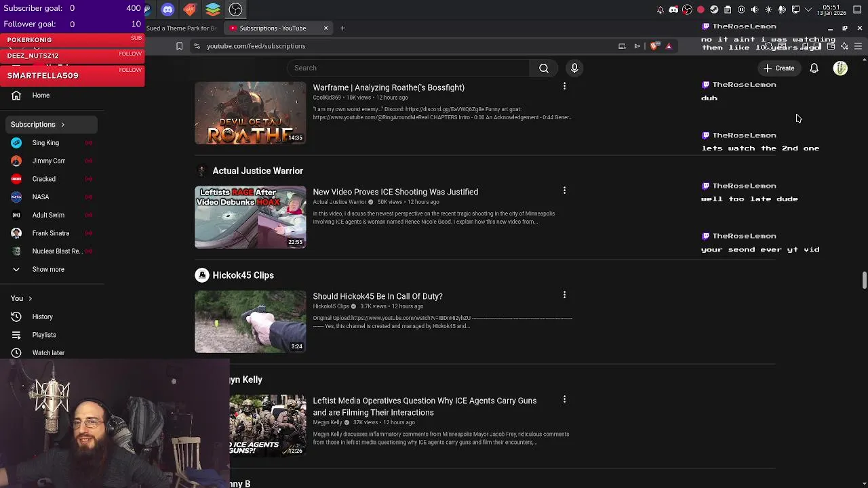Click the live indicator next to NASA

89,197
